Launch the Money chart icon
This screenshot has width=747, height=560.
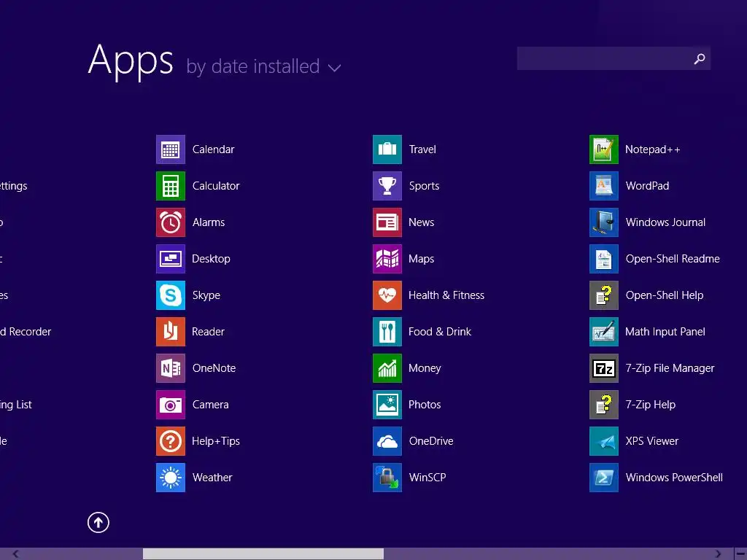tap(387, 368)
